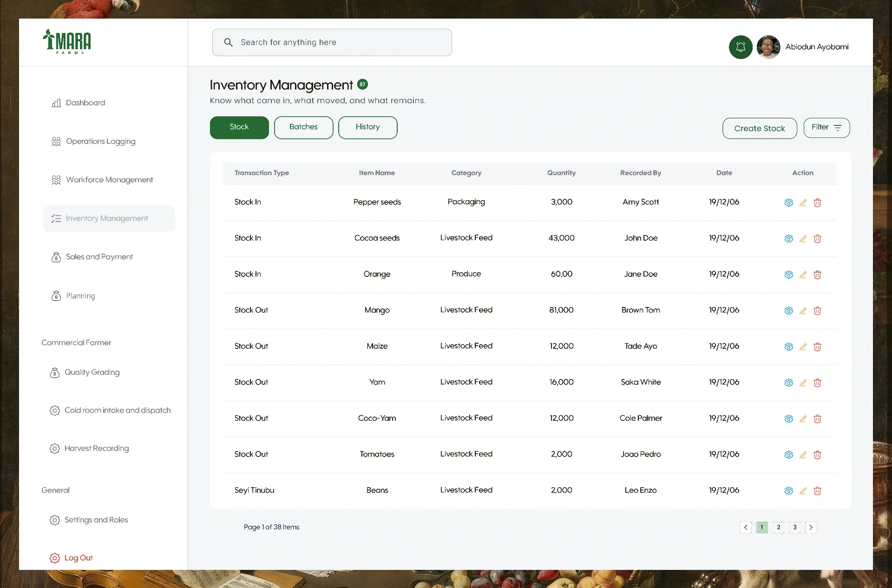Go to the next page arrow
892x588 pixels.
pos(811,527)
